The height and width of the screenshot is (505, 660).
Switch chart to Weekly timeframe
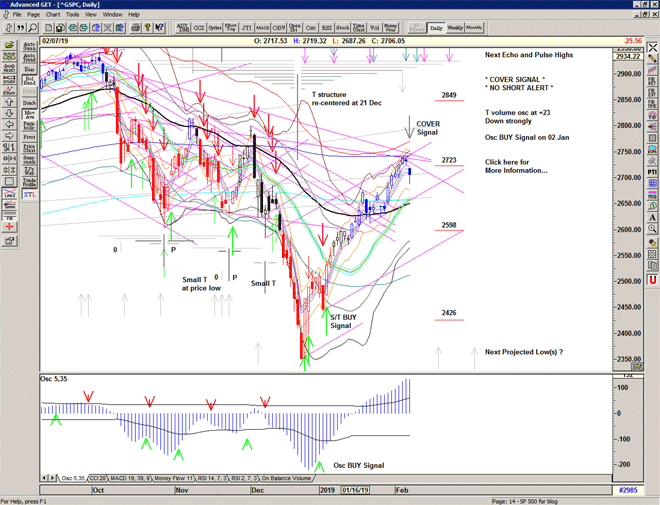tap(454, 28)
